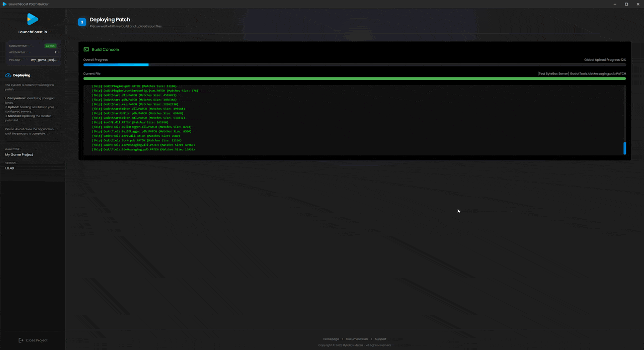This screenshot has width=644, height=350.
Task: Click the 'SUBSCRIPTION' label in sidebar
Action: (18, 46)
